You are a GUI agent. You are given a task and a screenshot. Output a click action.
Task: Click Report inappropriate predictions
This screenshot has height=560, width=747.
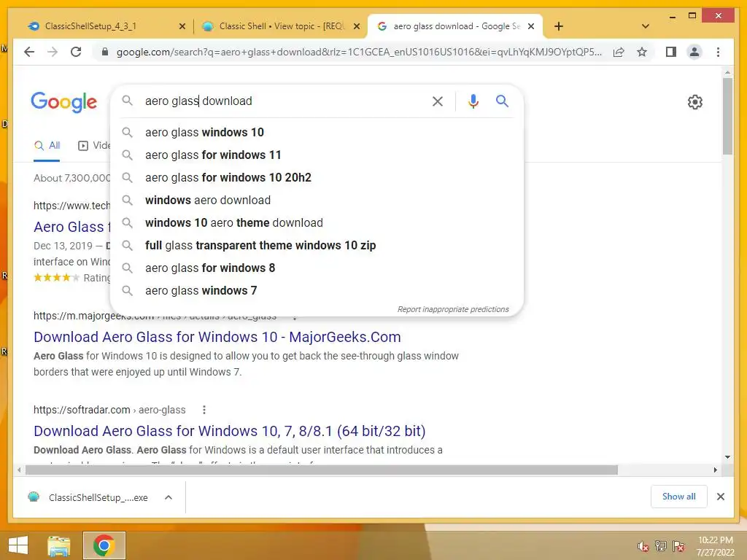click(453, 309)
